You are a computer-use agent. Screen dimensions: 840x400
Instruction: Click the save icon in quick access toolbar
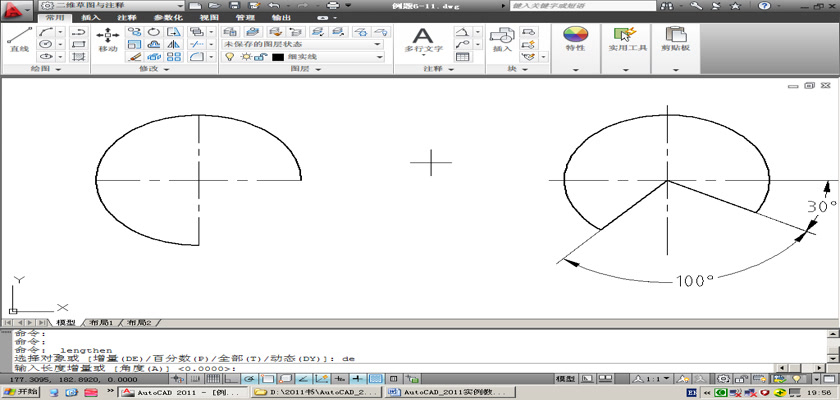(231, 5)
